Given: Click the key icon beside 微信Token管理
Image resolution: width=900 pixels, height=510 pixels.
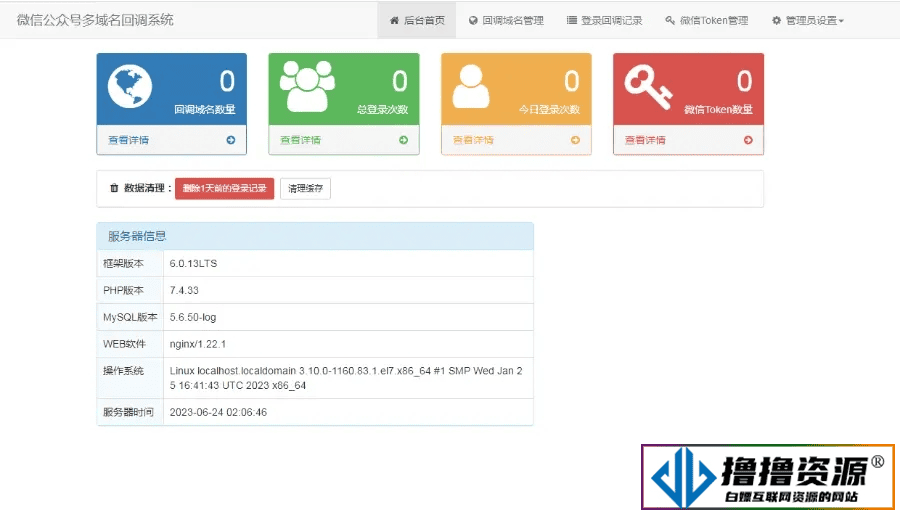Looking at the screenshot, I should point(670,21).
